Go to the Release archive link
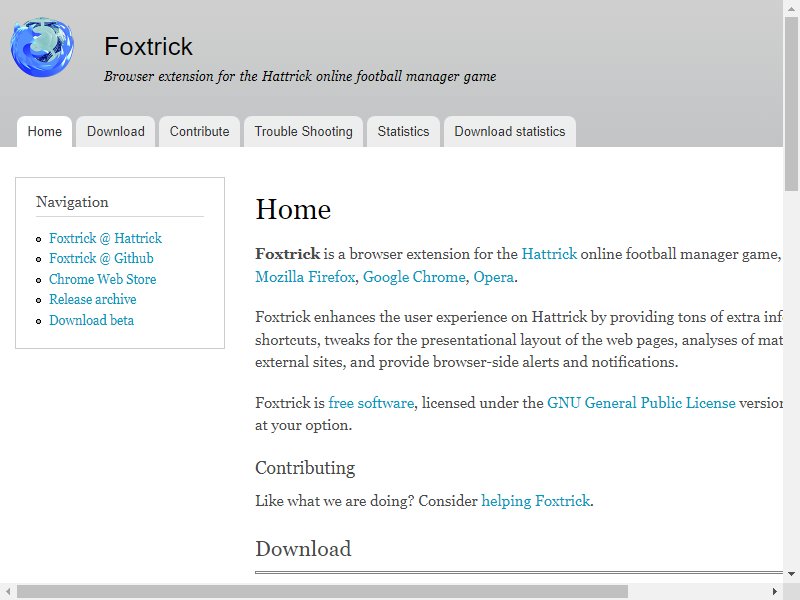Image resolution: width=800 pixels, height=600 pixels. pyautogui.click(x=92, y=299)
